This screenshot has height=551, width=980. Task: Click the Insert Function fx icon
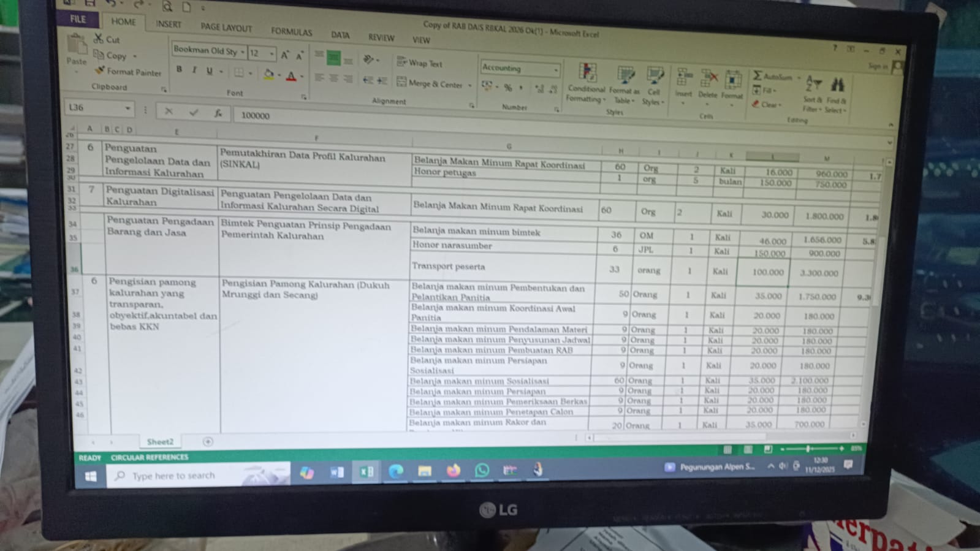(218, 113)
